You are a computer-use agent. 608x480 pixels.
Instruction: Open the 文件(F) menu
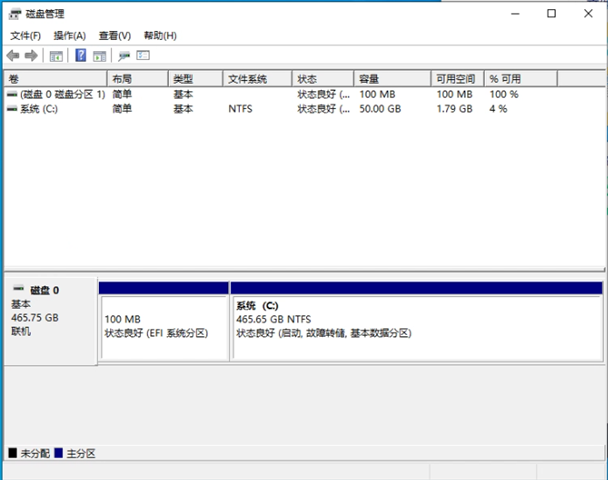[x=25, y=36]
